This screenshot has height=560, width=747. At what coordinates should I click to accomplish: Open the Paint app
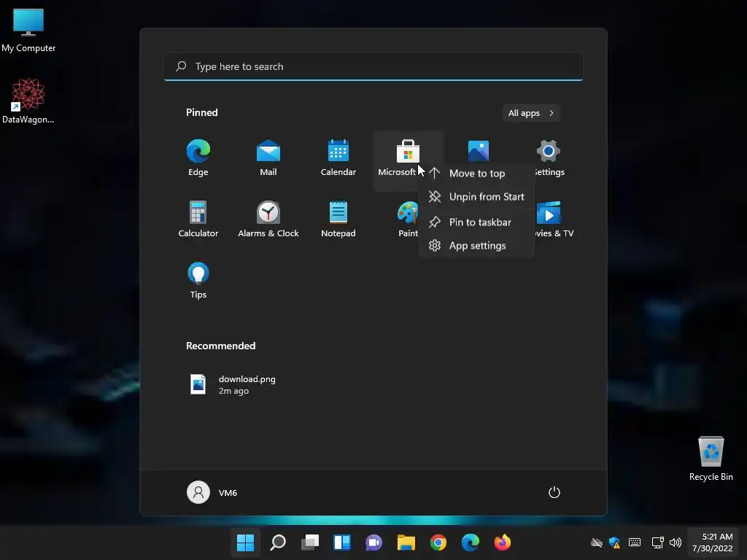[x=408, y=219]
